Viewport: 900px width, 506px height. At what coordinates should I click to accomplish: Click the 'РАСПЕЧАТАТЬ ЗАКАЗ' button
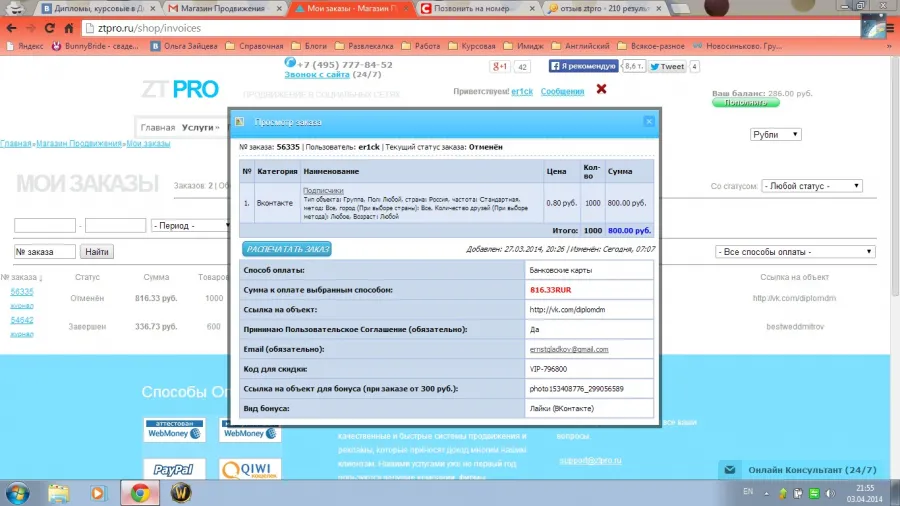[x=287, y=249]
